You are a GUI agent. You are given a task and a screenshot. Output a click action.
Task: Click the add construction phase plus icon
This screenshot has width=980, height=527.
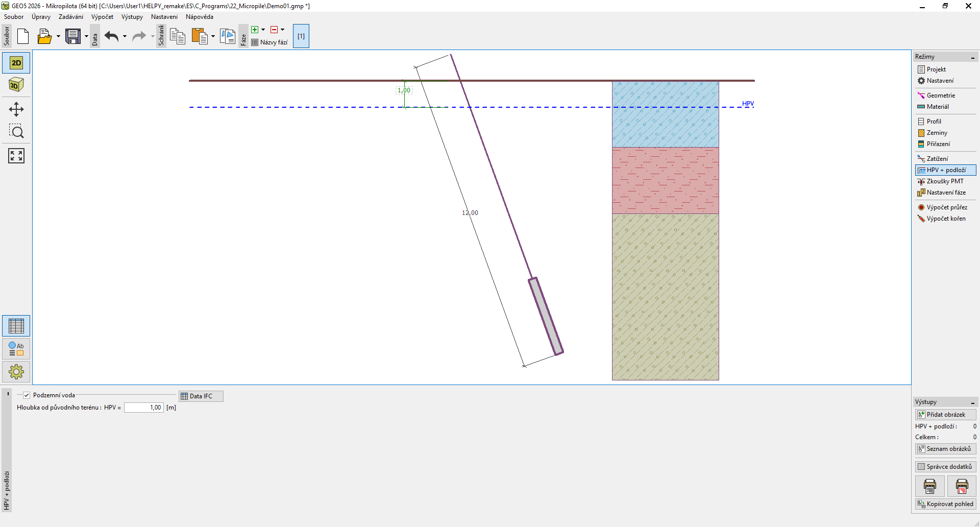click(x=255, y=30)
